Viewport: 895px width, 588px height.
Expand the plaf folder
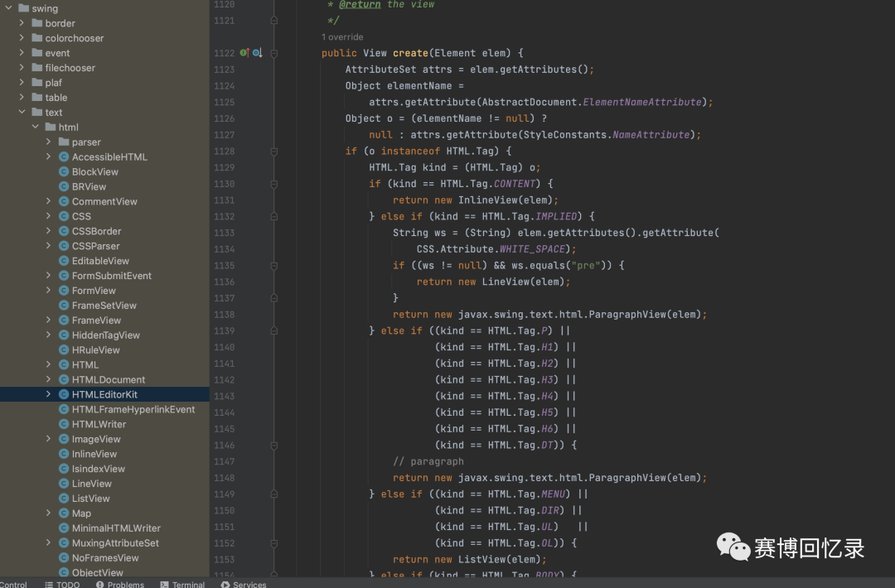tap(22, 82)
